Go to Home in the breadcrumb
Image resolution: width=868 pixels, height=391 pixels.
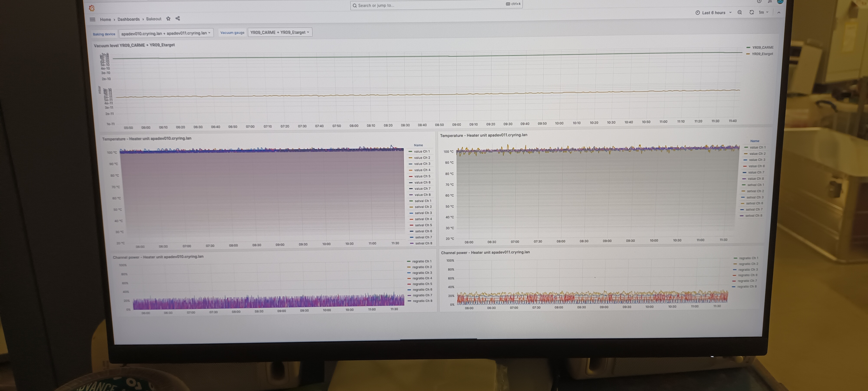point(105,20)
